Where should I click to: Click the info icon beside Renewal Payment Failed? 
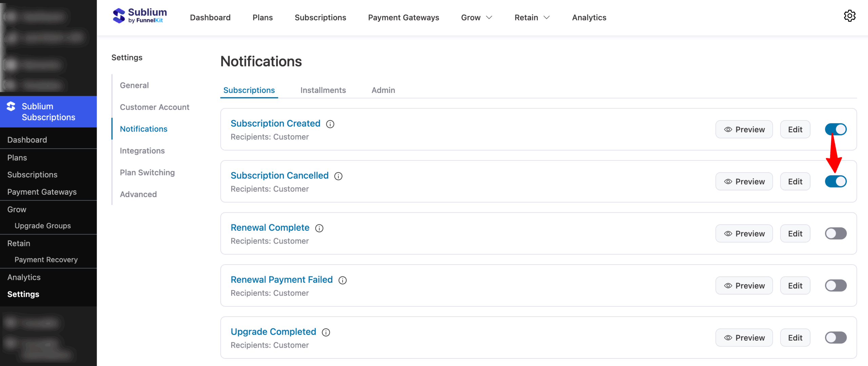[342, 280]
